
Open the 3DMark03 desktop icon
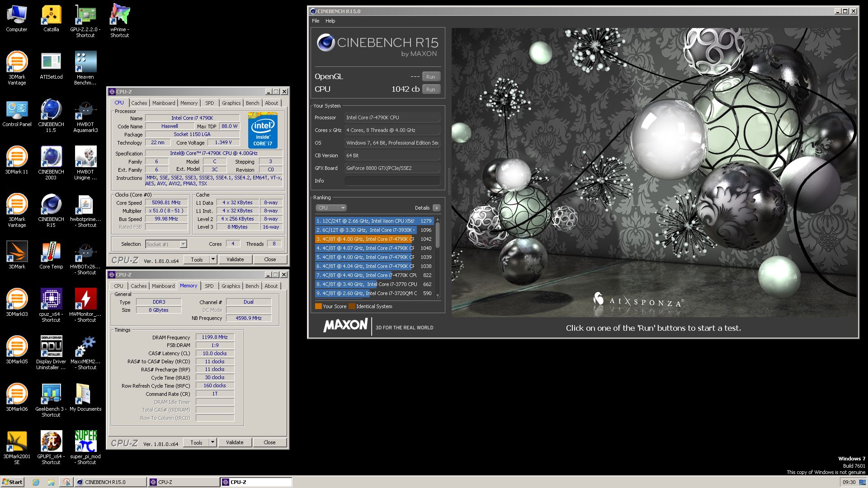click(17, 303)
